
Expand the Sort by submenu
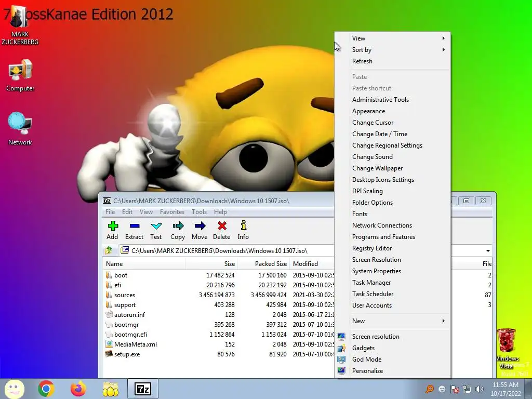393,49
